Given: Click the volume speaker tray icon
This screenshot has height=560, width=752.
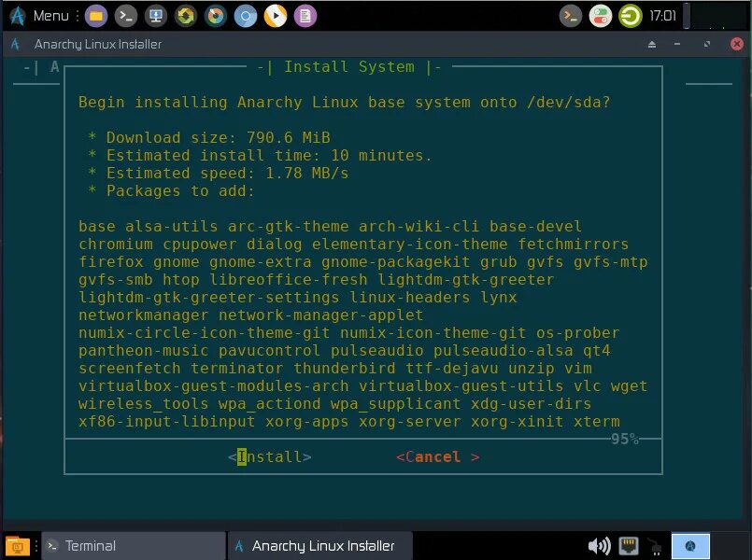Looking at the screenshot, I should pos(599,546).
